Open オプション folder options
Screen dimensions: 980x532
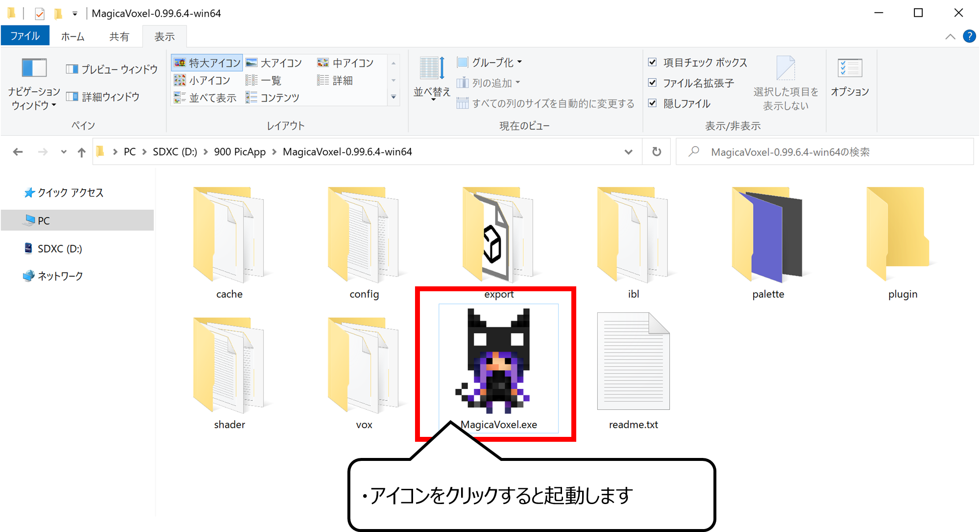pyautogui.click(x=850, y=77)
